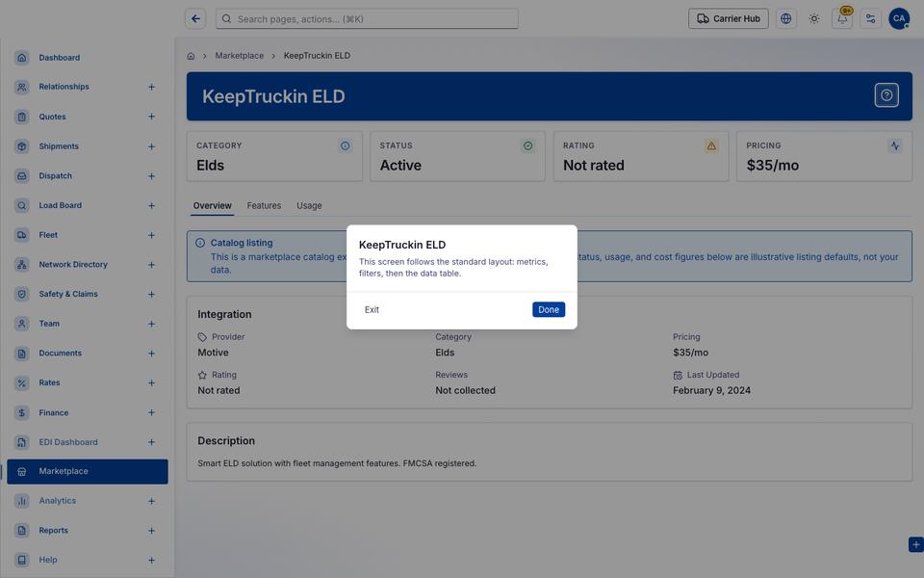The height and width of the screenshot is (578, 924).
Task: Open Marketplace in the sidebar
Action: [x=88, y=471]
